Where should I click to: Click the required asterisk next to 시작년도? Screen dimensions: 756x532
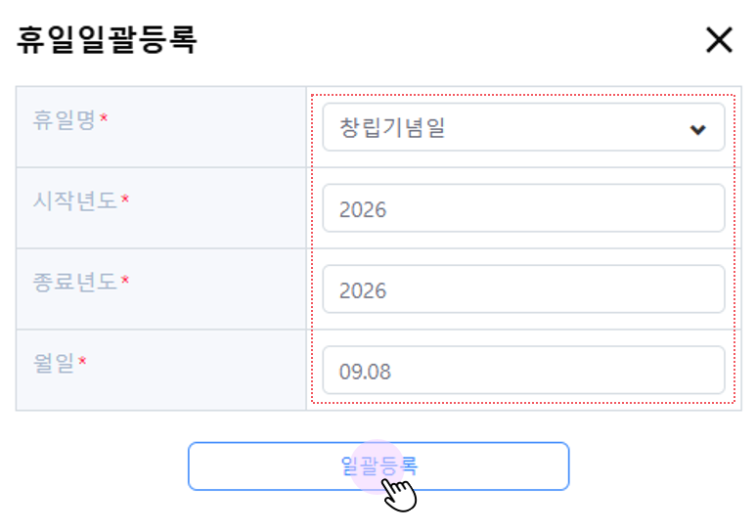point(125,199)
